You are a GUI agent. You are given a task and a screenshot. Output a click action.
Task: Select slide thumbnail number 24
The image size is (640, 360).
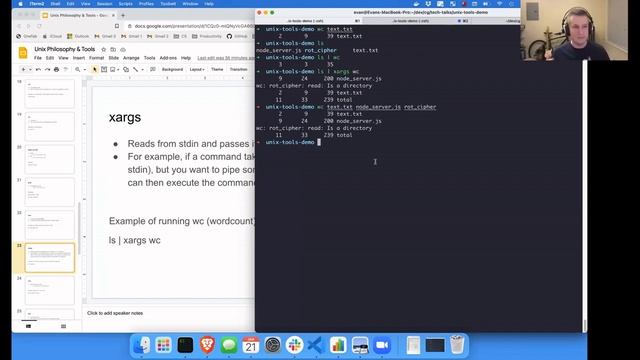50,290
